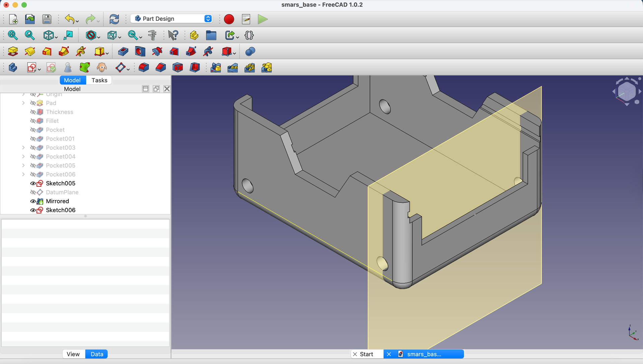Create a Linear Pattern
The width and height of the screenshot is (643, 364).
(233, 68)
